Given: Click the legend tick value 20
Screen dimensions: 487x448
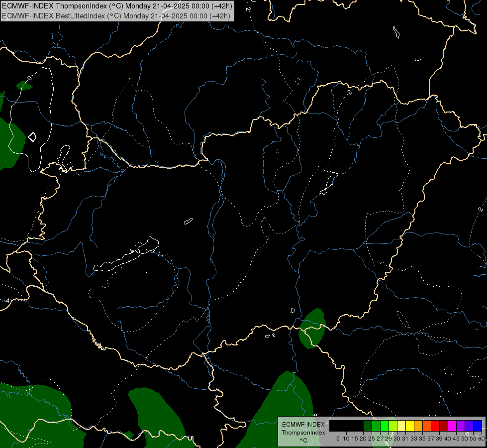Looking at the screenshot, I should pyautogui.click(x=363, y=439).
